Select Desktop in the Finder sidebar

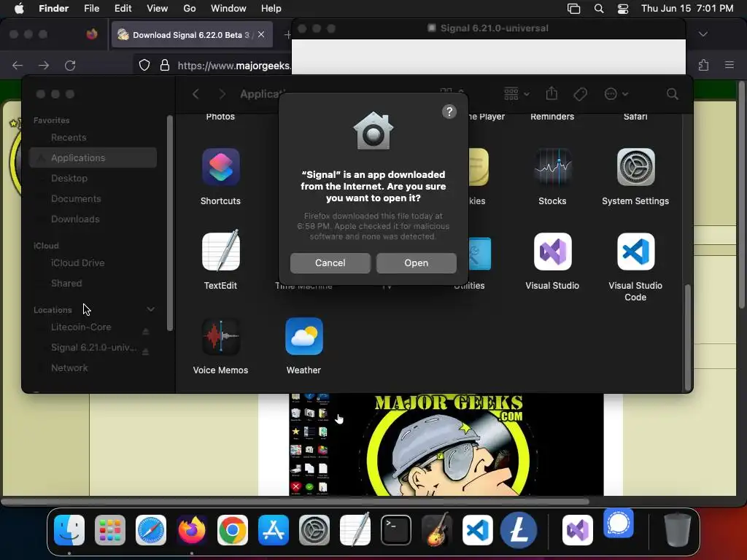pos(93,178)
